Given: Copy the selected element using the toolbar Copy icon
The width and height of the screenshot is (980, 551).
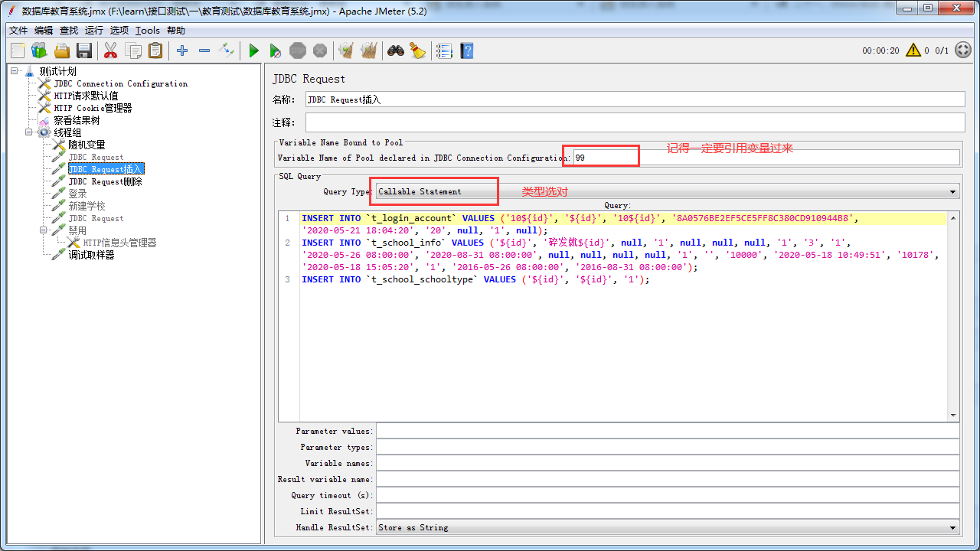Looking at the screenshot, I should click(x=133, y=51).
